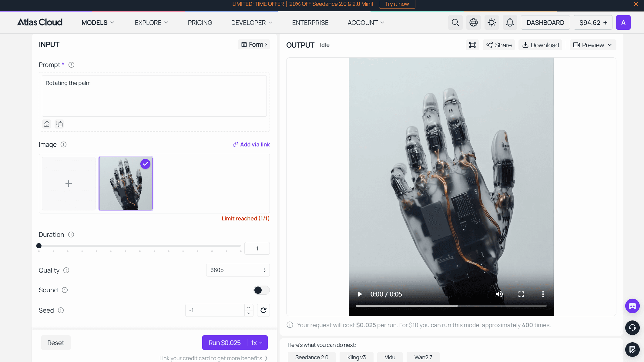Expand output panel with fullscreen frame icon
Viewport: 644px width, 362px height.
point(472,45)
